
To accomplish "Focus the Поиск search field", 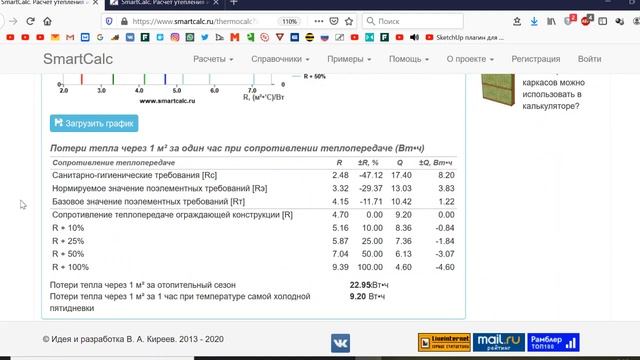I will [413, 21].
